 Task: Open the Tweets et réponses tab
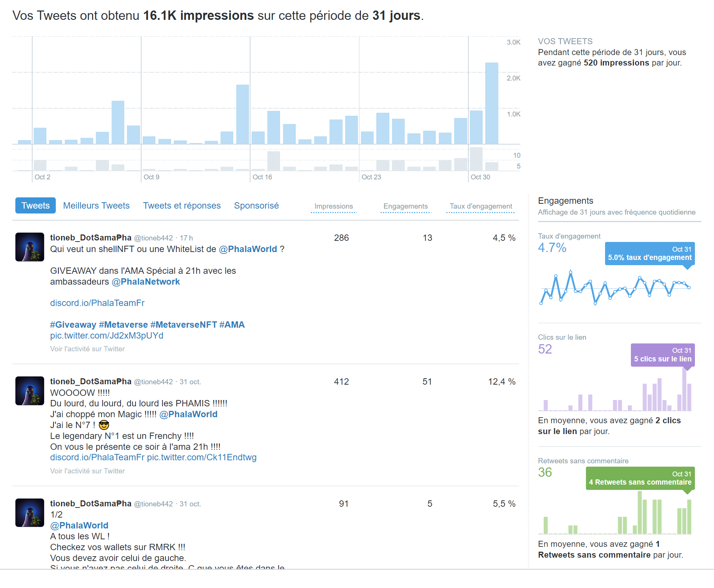(182, 205)
